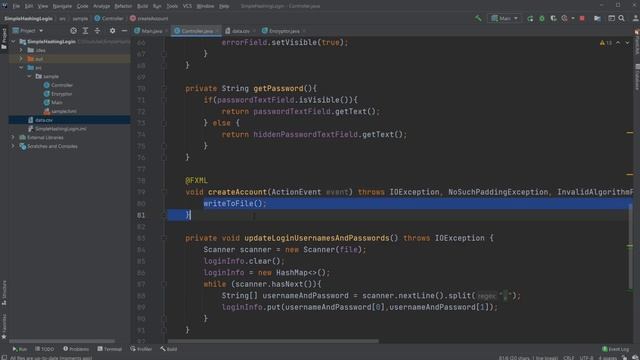Click expand all in Project panel

[x=85, y=31]
